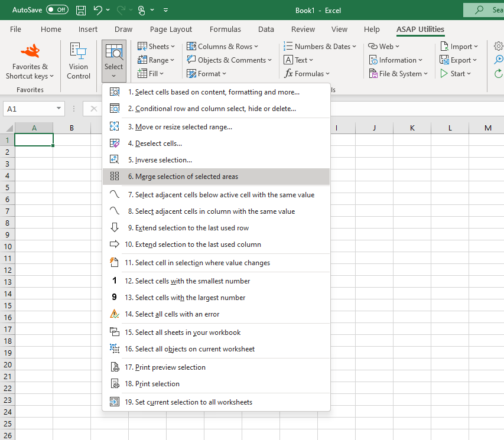Click the Select All corner triangle
This screenshot has width=504, height=440.
[x=9, y=128]
